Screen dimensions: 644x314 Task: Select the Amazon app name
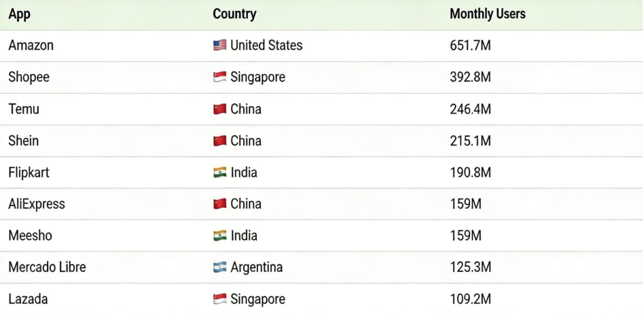(31, 46)
